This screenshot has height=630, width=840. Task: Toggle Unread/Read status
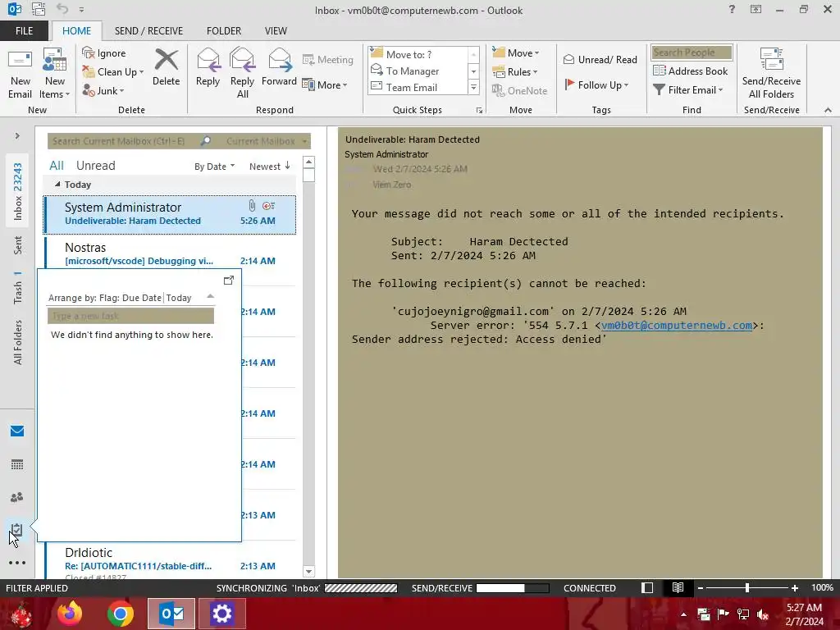pos(600,59)
